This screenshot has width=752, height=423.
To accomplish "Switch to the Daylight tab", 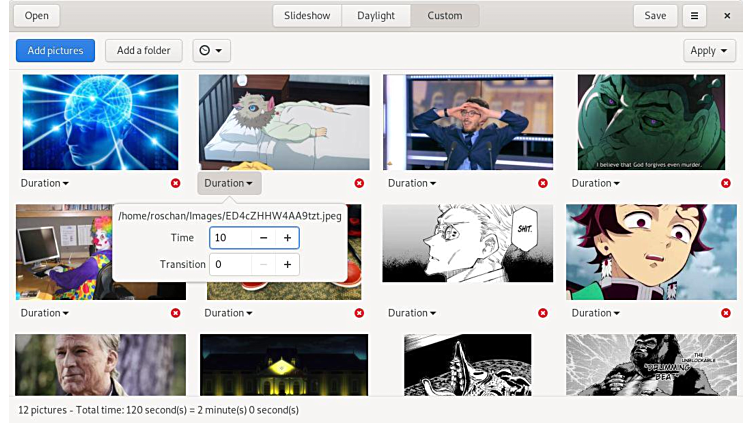I will coord(376,16).
